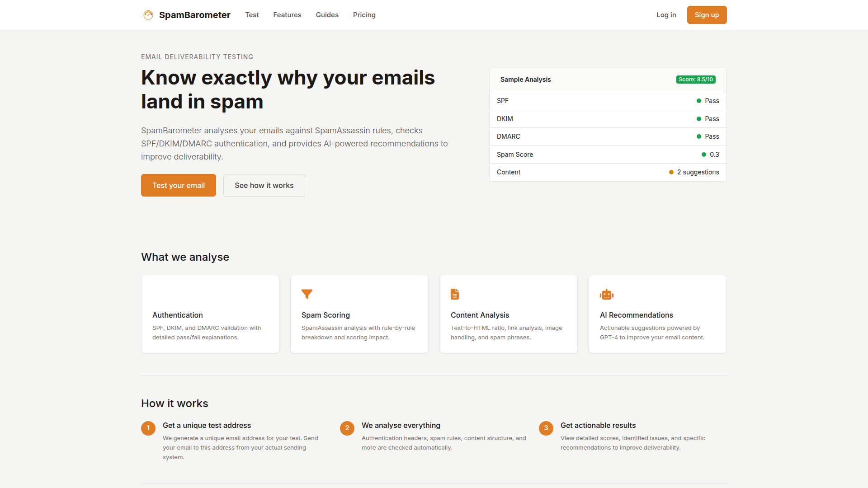Click the robot icon on AI Recommendations card
The image size is (868, 488).
(x=607, y=294)
